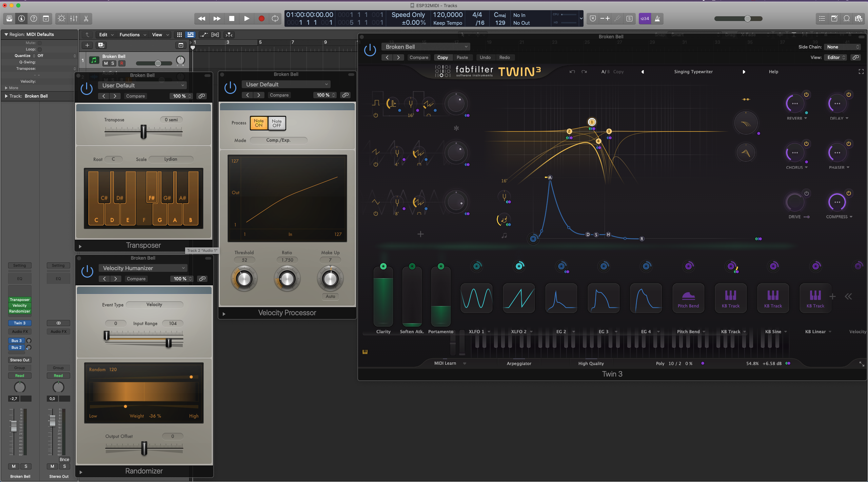Screen dimensions: 868x482
Task: Enable Note ON process button
Action: click(x=259, y=123)
